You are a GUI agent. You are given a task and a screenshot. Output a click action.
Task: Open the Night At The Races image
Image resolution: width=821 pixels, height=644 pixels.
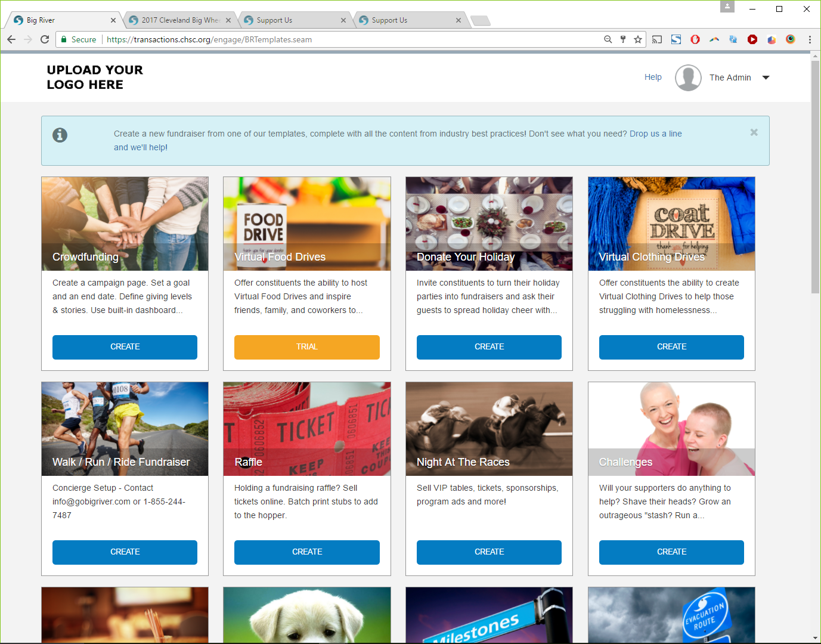click(489, 429)
